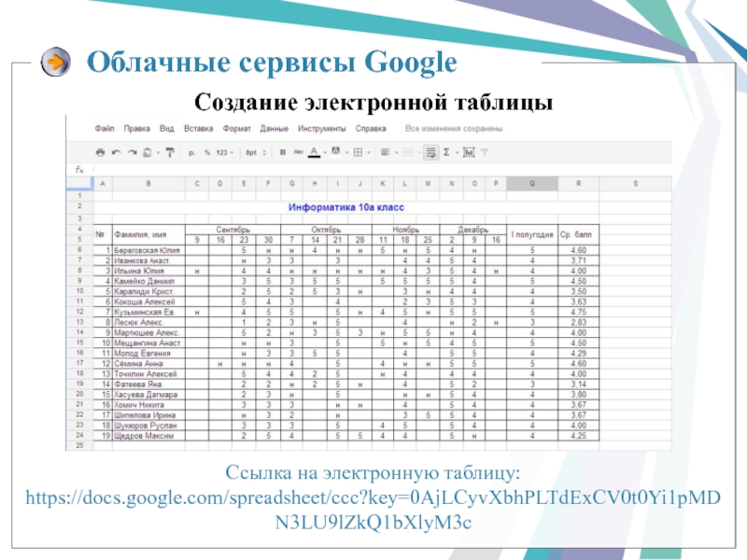
Task: Open the paste options dropdown arrow
Action: (158, 153)
